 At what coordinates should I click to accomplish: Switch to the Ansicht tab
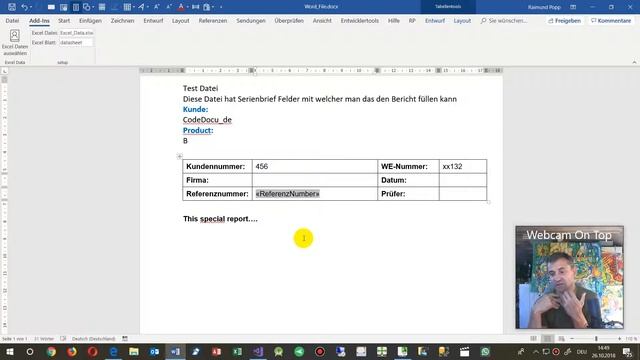322,20
